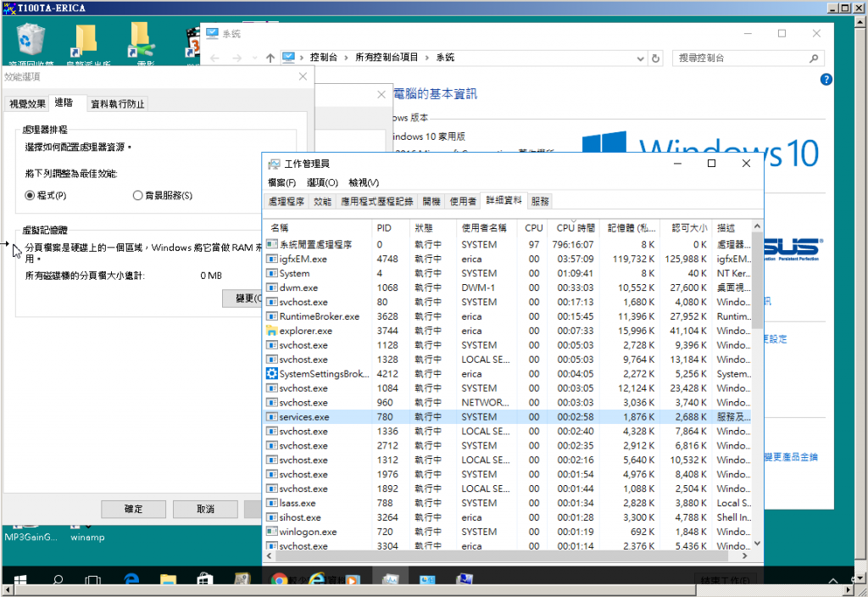Click refresh button in System address bar
This screenshot has height=597, width=868.
(655, 59)
